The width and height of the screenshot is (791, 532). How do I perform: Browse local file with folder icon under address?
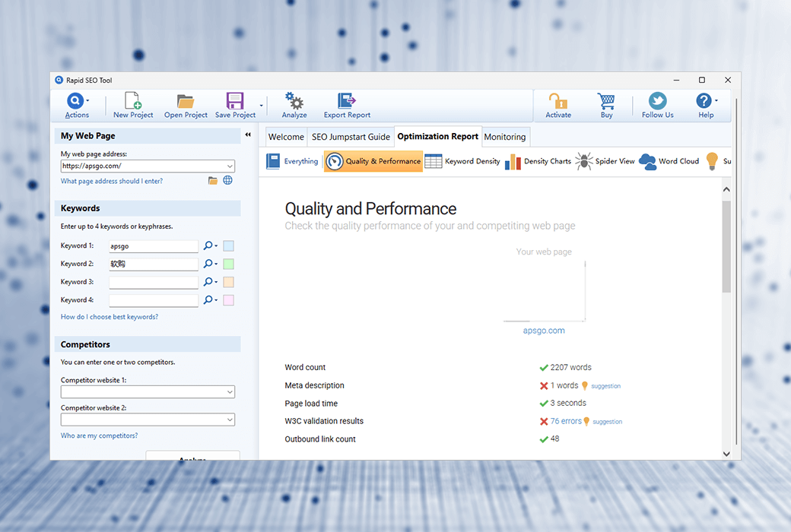pos(213,181)
